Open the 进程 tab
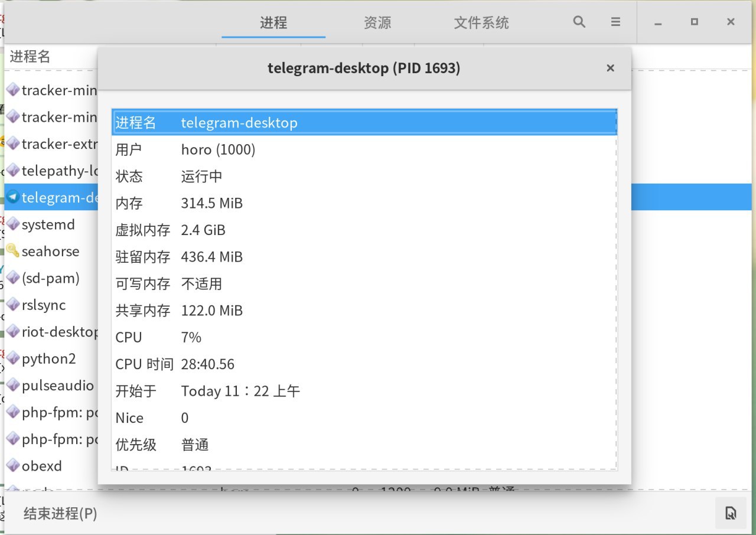 click(x=273, y=23)
